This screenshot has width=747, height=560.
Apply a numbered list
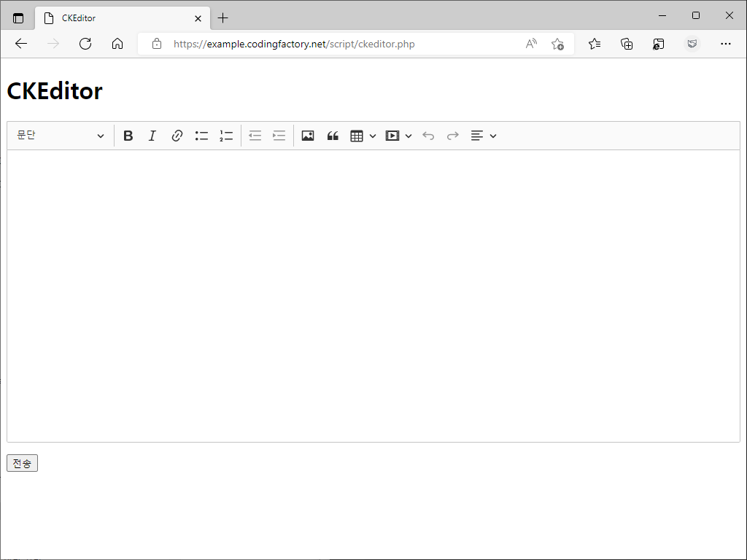pos(226,136)
